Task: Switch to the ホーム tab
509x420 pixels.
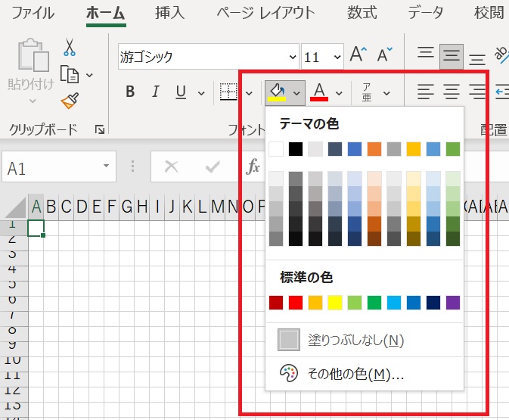Action: (106, 14)
